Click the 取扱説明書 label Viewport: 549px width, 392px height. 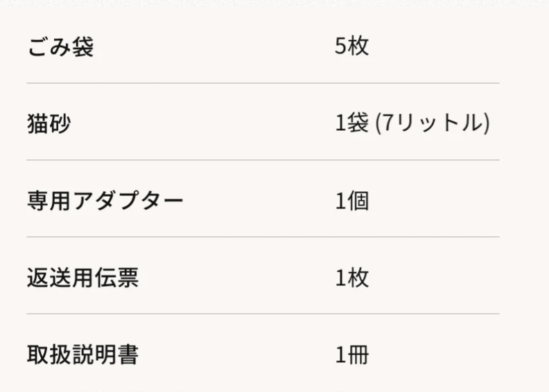pyautogui.click(x=82, y=355)
